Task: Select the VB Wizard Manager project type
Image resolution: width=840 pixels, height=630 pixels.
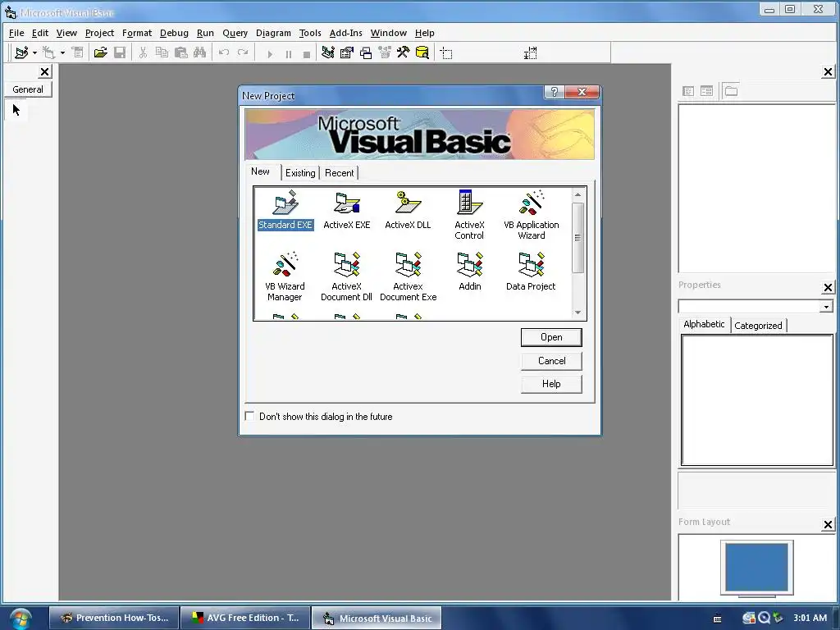Action: [285, 276]
